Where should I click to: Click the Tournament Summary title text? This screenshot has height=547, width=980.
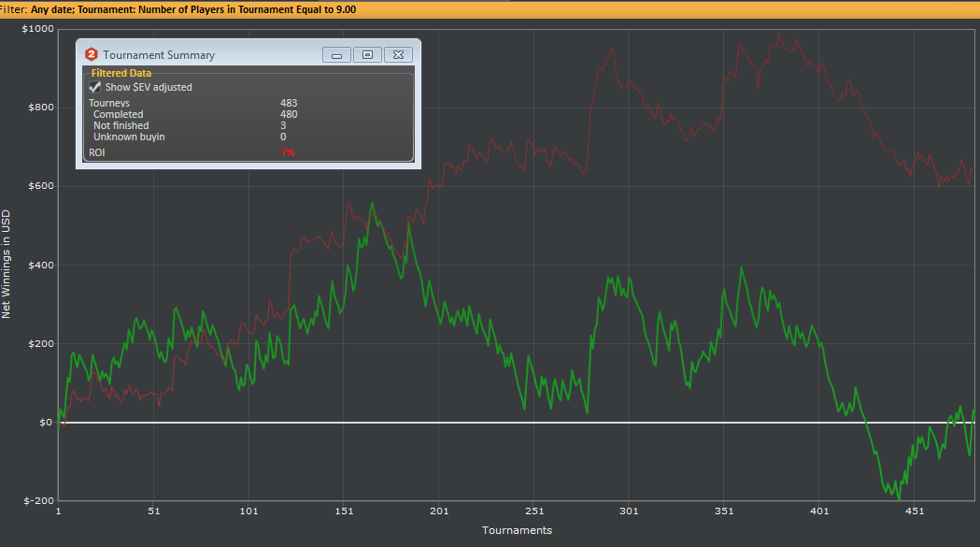pos(159,55)
